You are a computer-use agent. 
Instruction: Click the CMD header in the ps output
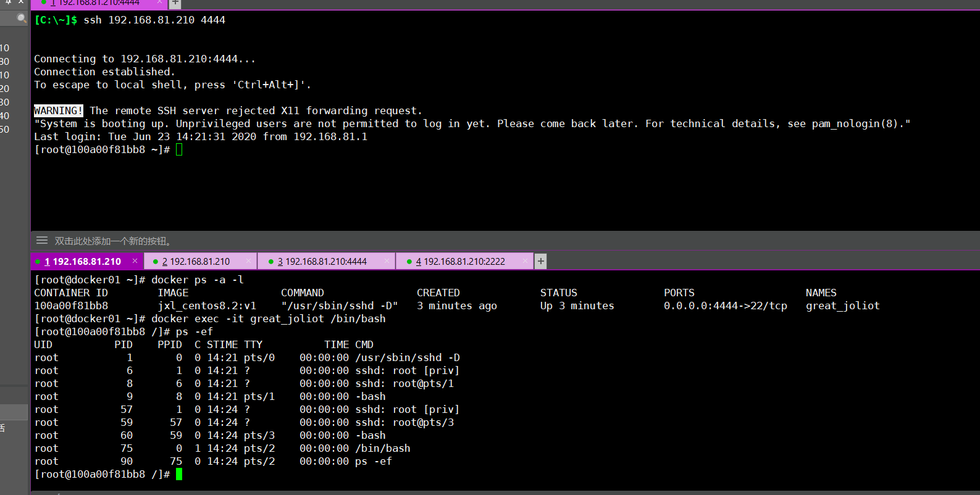tap(364, 344)
